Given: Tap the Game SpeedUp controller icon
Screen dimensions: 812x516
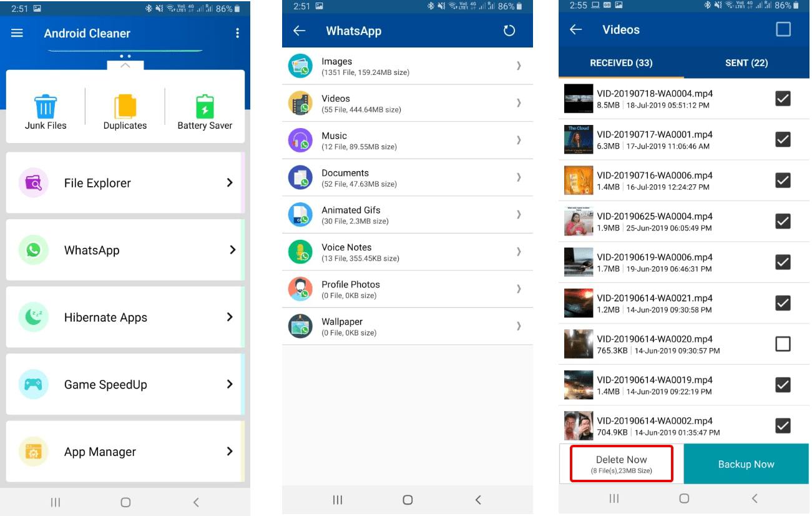Looking at the screenshot, I should pyautogui.click(x=34, y=384).
